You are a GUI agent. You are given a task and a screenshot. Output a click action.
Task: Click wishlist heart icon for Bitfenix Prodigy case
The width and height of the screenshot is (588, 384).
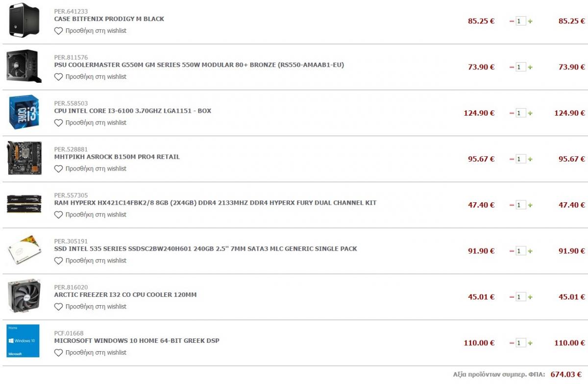(x=58, y=31)
